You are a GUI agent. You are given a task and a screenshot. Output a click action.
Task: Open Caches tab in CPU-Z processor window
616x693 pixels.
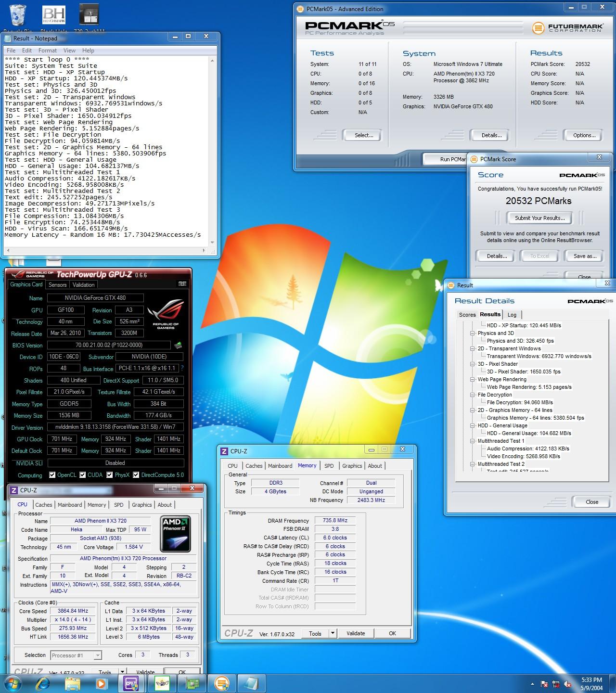[x=44, y=505]
